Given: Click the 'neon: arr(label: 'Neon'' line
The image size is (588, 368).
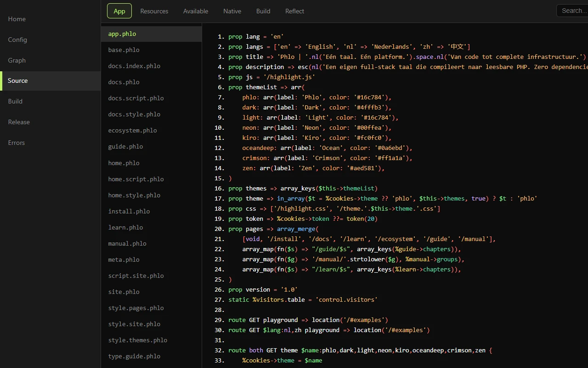Looking at the screenshot, I should coord(317,128).
